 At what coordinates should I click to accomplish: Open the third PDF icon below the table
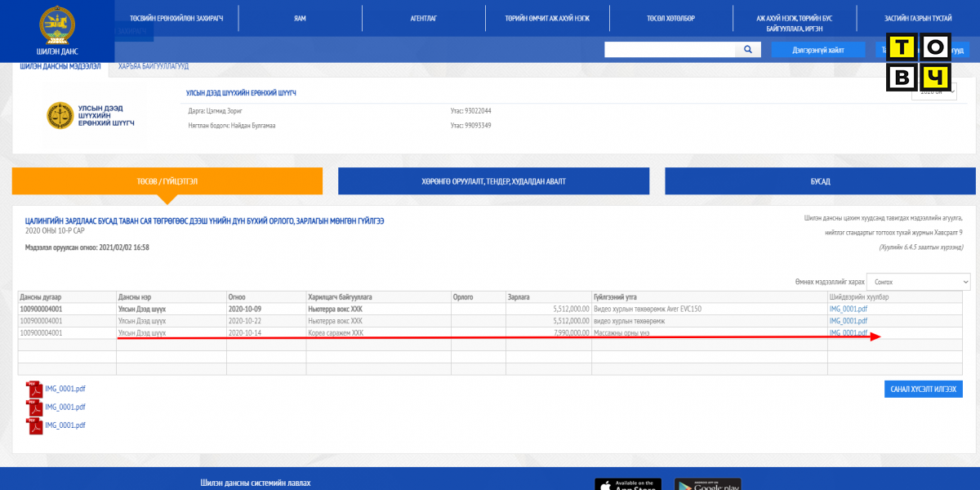[35, 425]
